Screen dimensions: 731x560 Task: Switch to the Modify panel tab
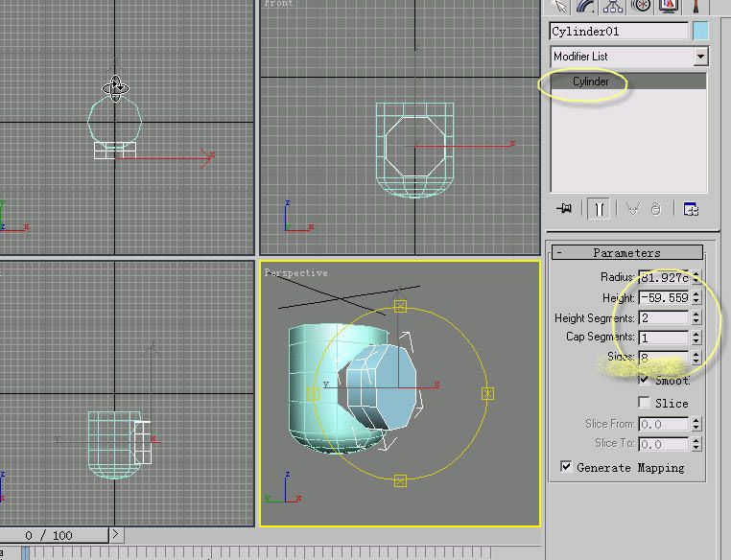point(585,6)
